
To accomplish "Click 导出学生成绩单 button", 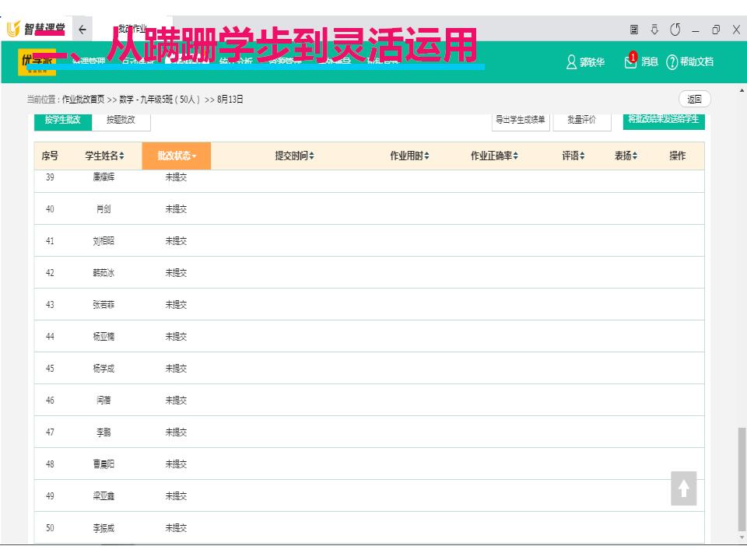I will 521,120.
